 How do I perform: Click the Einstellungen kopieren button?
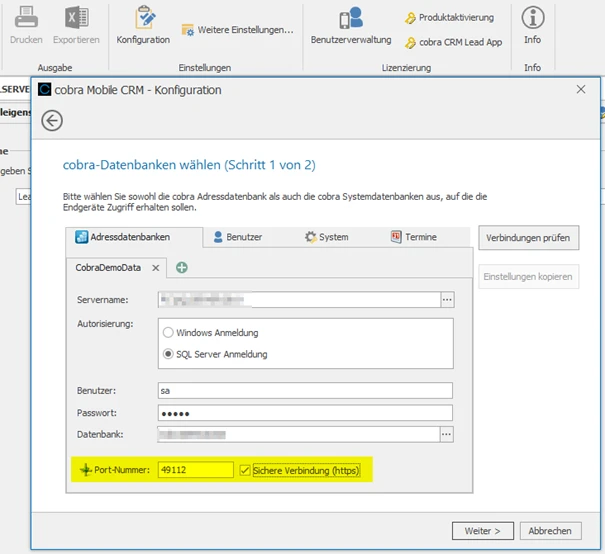(x=528, y=277)
